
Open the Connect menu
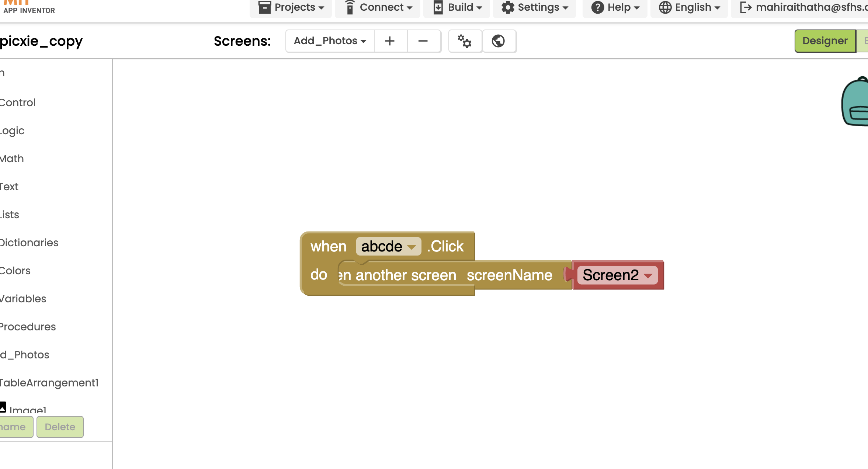coord(378,7)
